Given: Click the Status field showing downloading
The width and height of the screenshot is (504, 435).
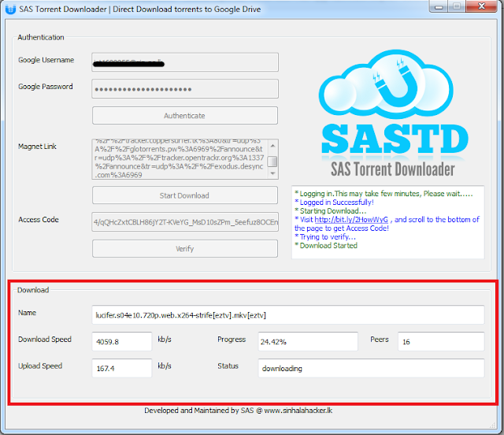Looking at the screenshot, I should [x=370, y=368].
